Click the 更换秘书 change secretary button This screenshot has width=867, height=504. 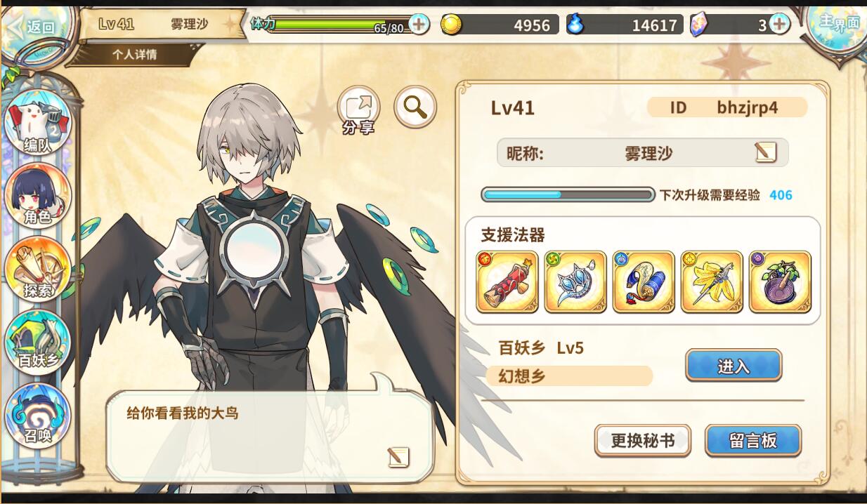[643, 441]
